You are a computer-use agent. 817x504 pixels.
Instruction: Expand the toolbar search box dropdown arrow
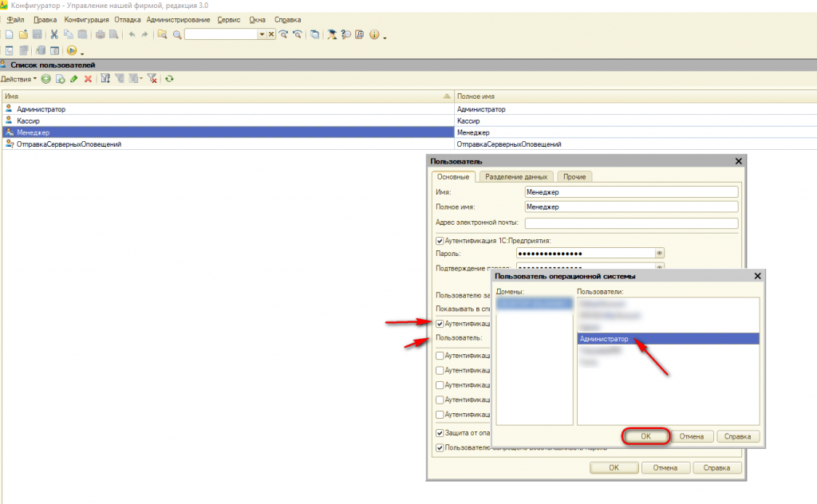262,34
